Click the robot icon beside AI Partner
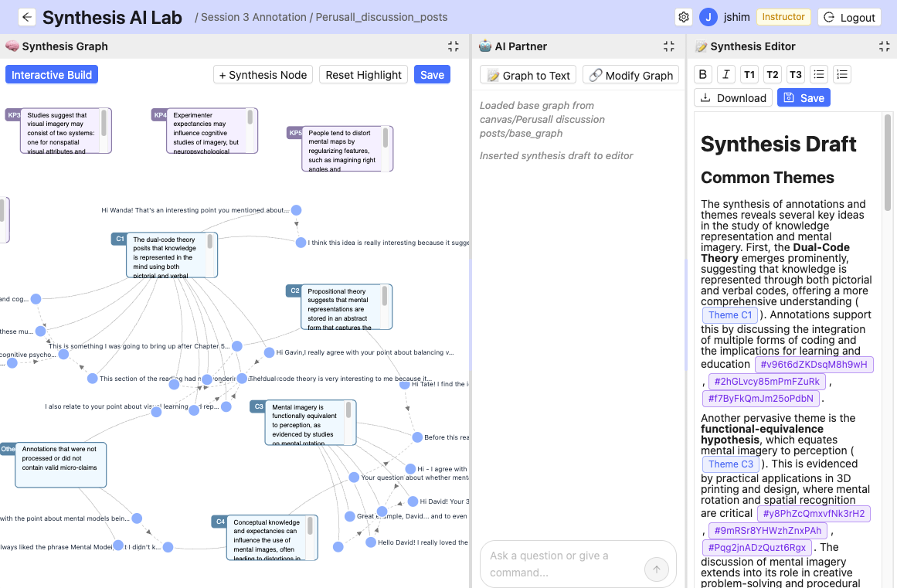The width and height of the screenshot is (897, 588). click(485, 46)
